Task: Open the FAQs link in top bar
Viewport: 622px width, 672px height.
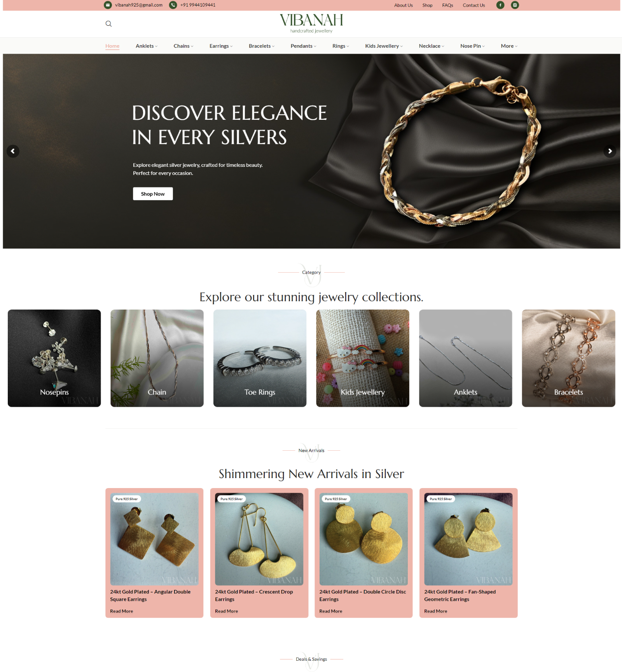Action: [x=447, y=5]
